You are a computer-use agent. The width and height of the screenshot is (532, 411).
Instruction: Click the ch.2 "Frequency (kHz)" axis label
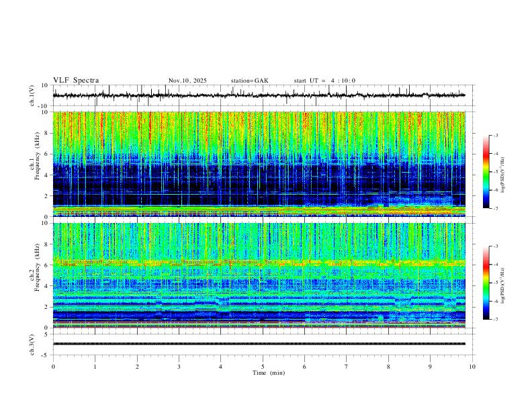pyautogui.click(x=37, y=267)
